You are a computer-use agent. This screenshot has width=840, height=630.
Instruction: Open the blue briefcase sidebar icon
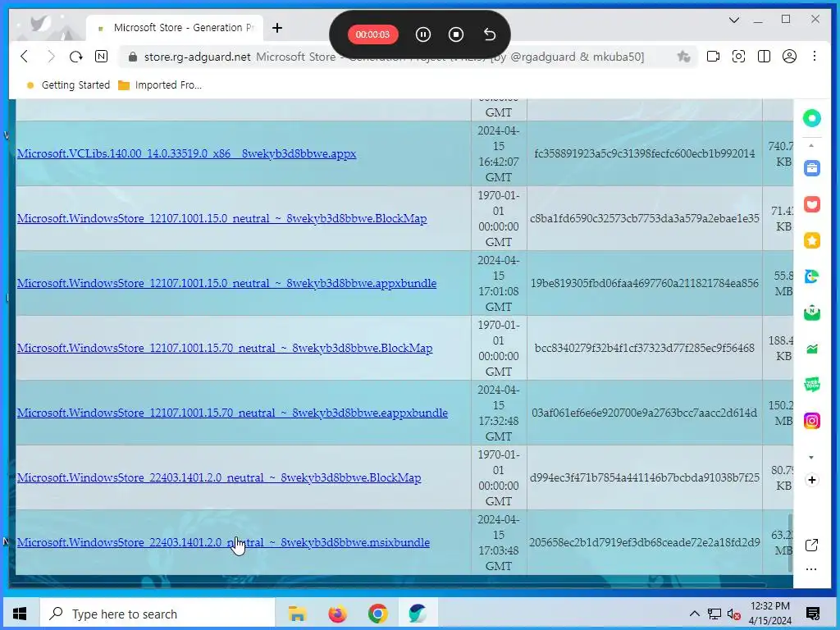tap(811, 168)
